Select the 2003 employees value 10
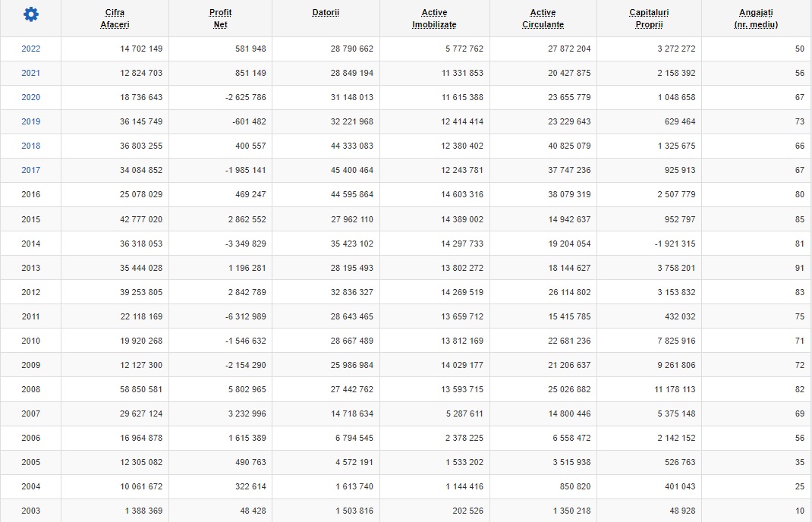The height and width of the screenshot is (522, 812). coord(799,511)
